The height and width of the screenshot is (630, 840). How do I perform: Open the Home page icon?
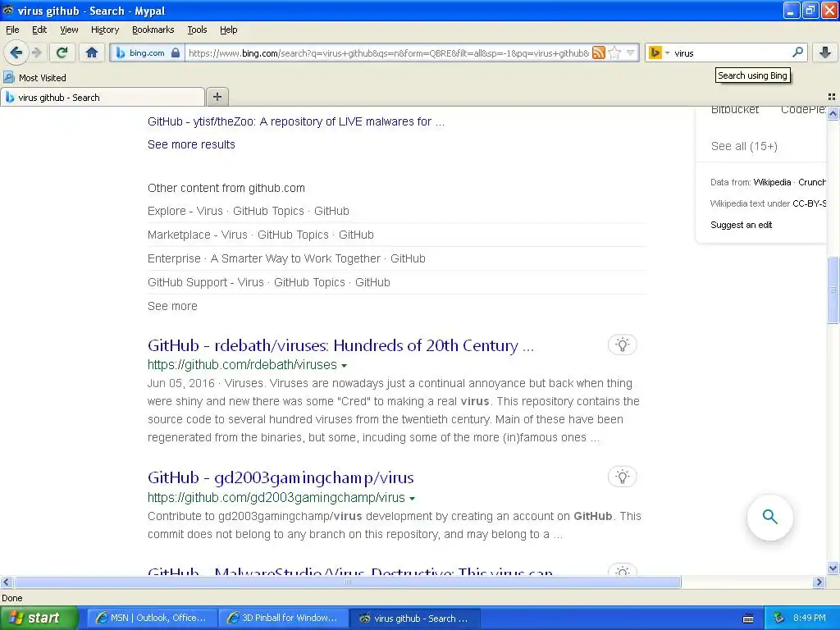click(92, 52)
